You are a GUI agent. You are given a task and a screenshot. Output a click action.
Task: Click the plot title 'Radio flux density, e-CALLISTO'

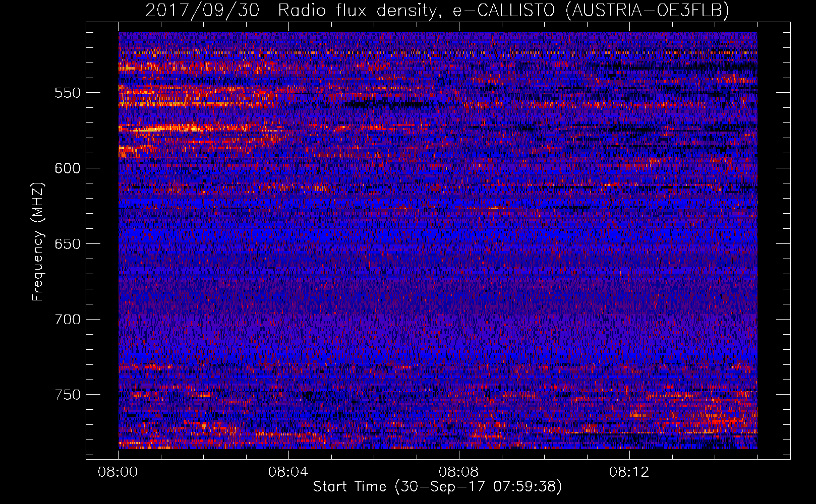418,10
